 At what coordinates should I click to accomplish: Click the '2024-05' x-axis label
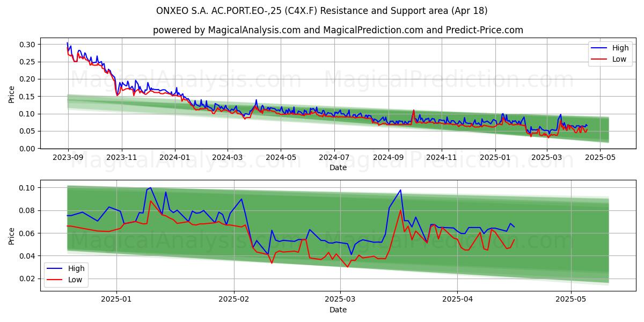281,158
